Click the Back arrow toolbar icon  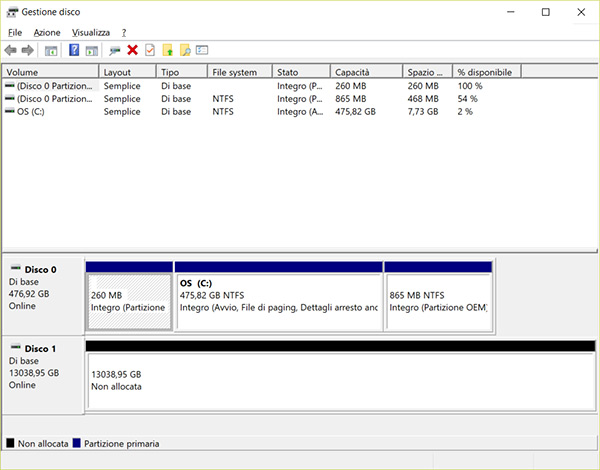tap(10, 50)
